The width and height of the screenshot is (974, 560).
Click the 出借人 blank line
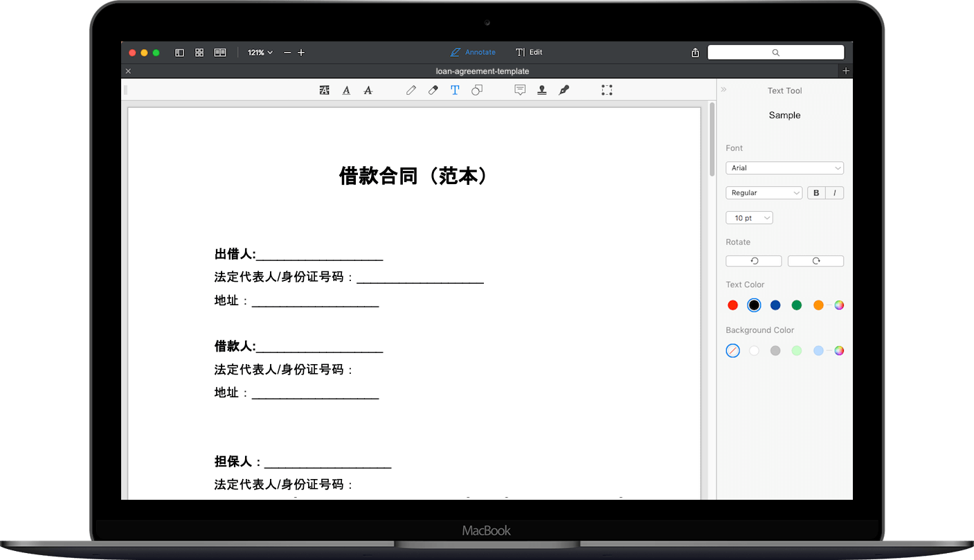point(319,256)
